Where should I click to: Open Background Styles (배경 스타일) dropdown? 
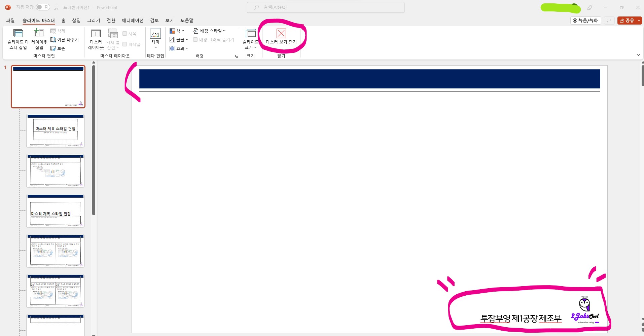(209, 31)
